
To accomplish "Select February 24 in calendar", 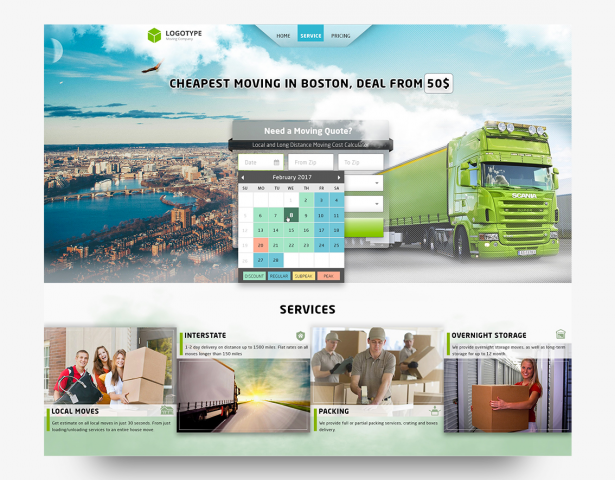I will (x=321, y=245).
